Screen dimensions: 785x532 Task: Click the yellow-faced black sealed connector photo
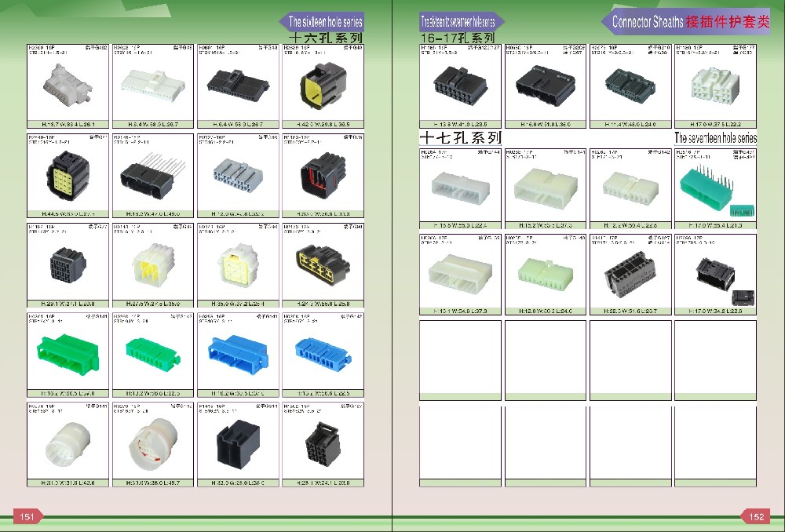pyautogui.click(x=323, y=85)
